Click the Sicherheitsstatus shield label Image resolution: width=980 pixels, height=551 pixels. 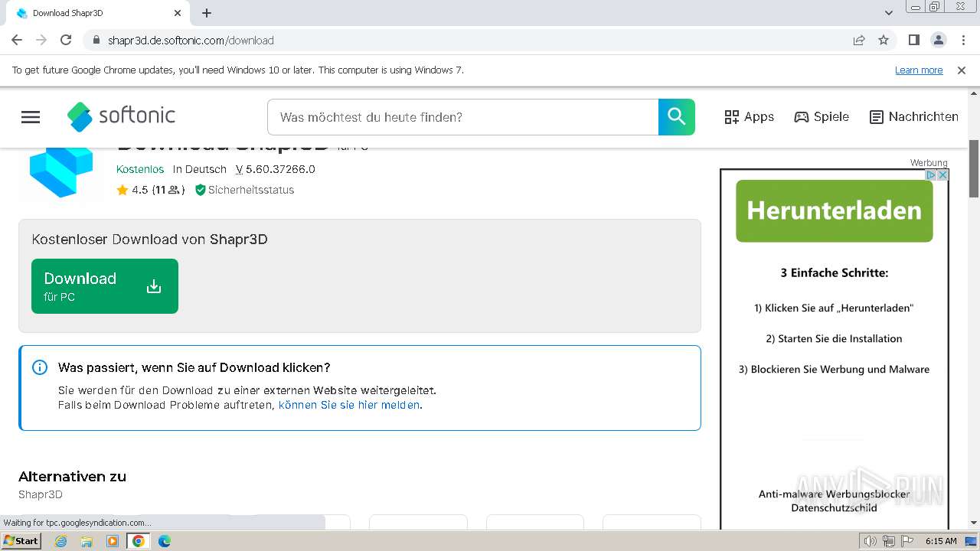(x=244, y=190)
